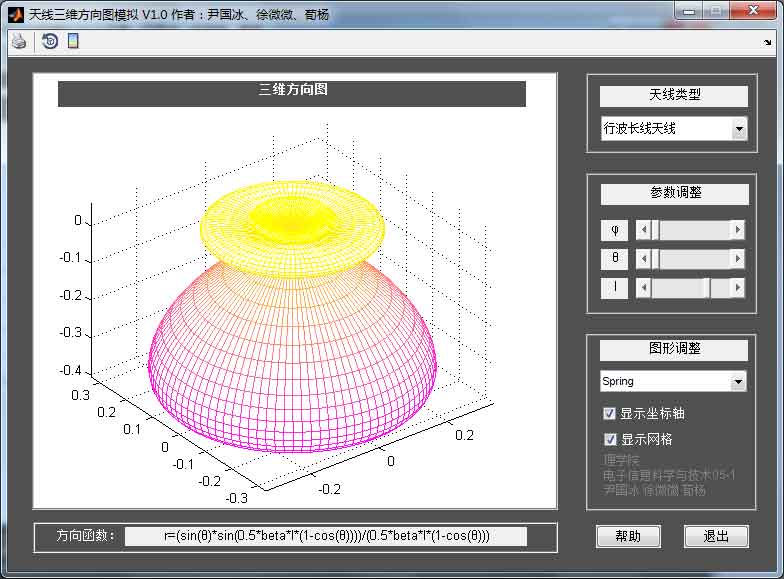Toggle the 显示坐标轴 checkbox
This screenshot has height=579, width=784.
click(610, 414)
